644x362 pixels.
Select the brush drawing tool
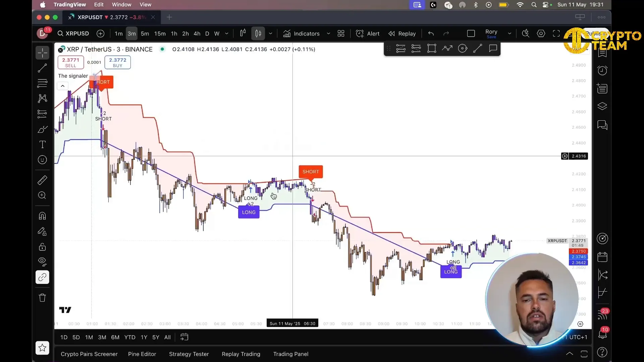pyautogui.click(x=42, y=129)
